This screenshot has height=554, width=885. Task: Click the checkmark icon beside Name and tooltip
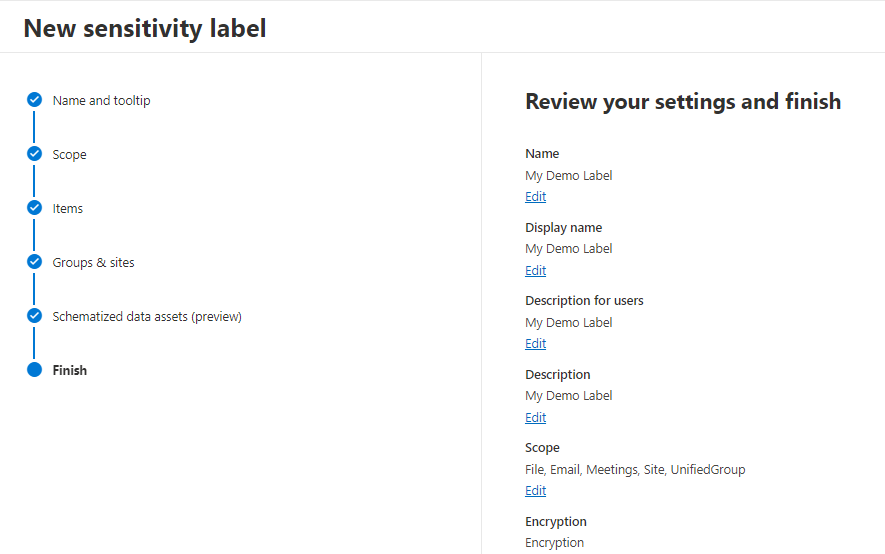click(34, 100)
